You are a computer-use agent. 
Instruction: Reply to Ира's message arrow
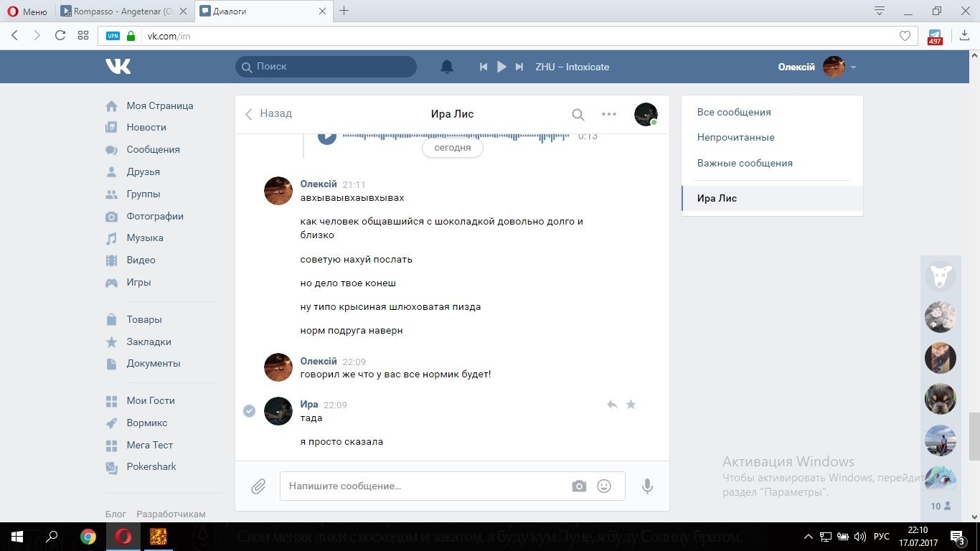click(x=612, y=405)
